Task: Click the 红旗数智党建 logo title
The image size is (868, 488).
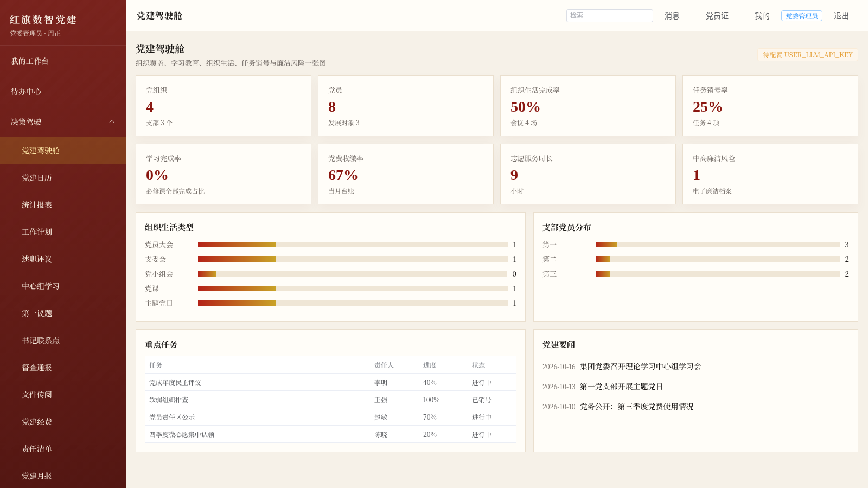Action: click(x=43, y=20)
